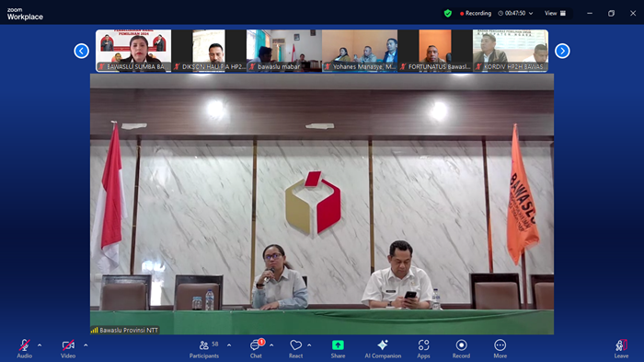Click the main speaker video area
The width and height of the screenshot is (644, 362).
pos(322,204)
